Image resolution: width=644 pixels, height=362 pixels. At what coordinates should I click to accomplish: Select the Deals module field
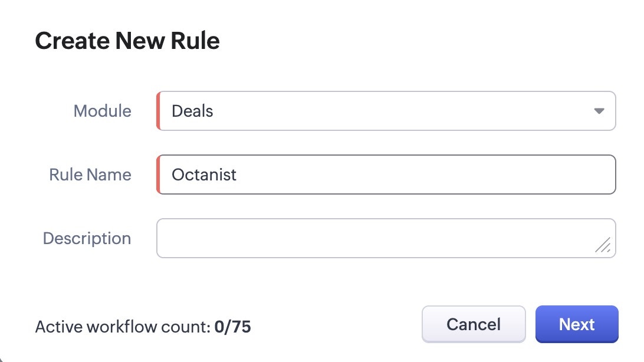(x=386, y=111)
